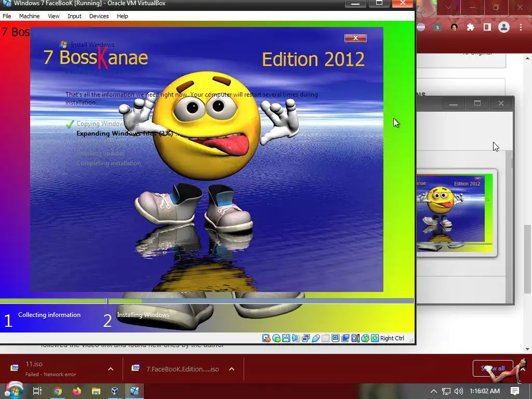Image resolution: width=532 pixels, height=399 pixels.
Task: Click Show all downloads button
Action: (493, 368)
